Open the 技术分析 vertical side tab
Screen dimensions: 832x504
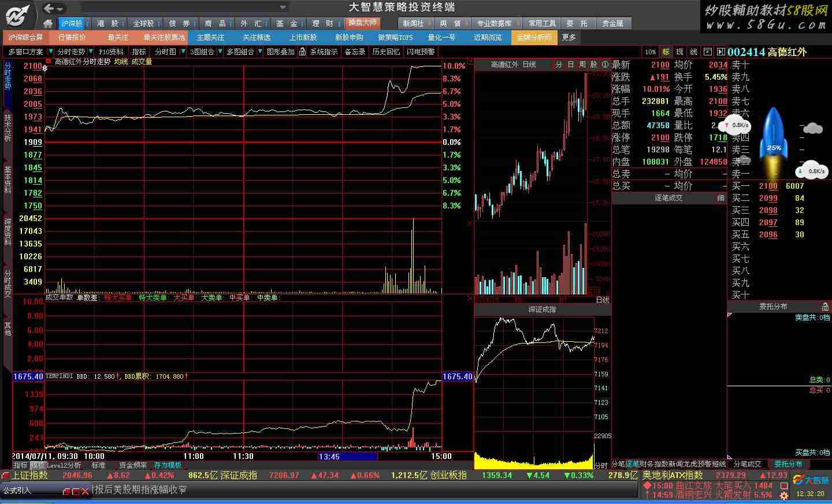click(x=8, y=128)
